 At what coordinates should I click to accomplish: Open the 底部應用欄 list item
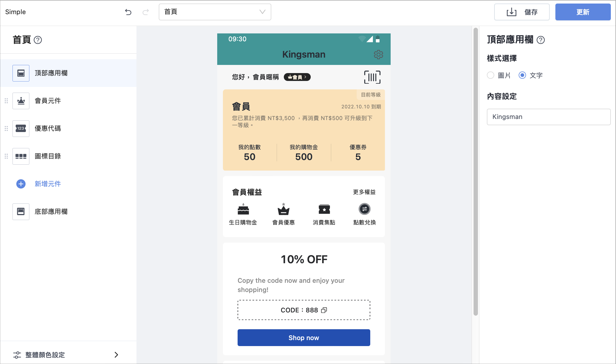(x=68, y=212)
